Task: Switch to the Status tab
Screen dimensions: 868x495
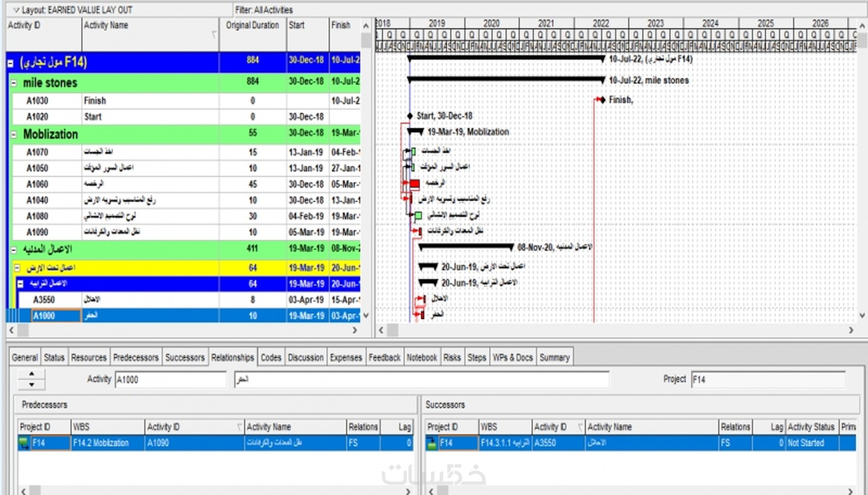Action: [x=54, y=357]
